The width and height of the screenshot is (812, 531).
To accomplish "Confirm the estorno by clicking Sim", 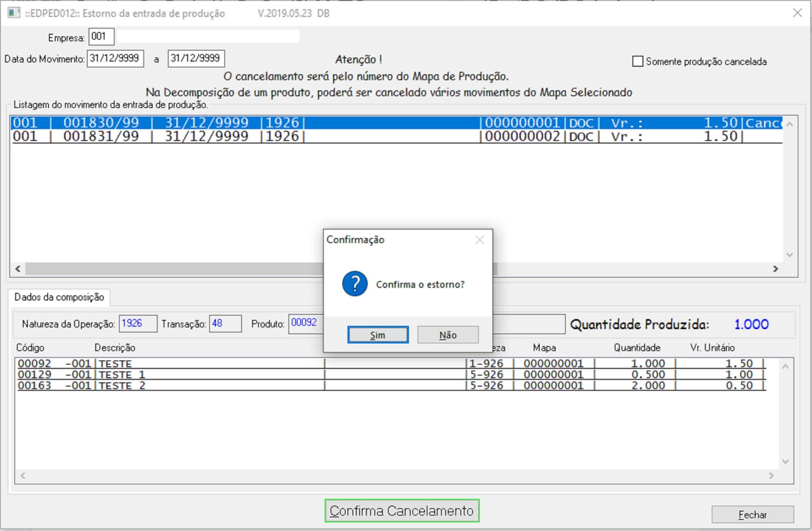I will [378, 335].
